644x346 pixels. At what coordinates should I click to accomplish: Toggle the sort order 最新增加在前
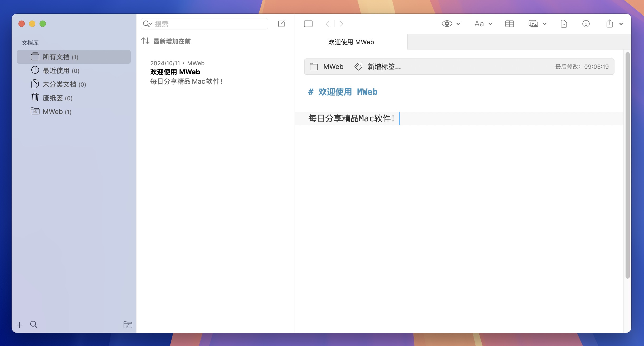(x=172, y=41)
